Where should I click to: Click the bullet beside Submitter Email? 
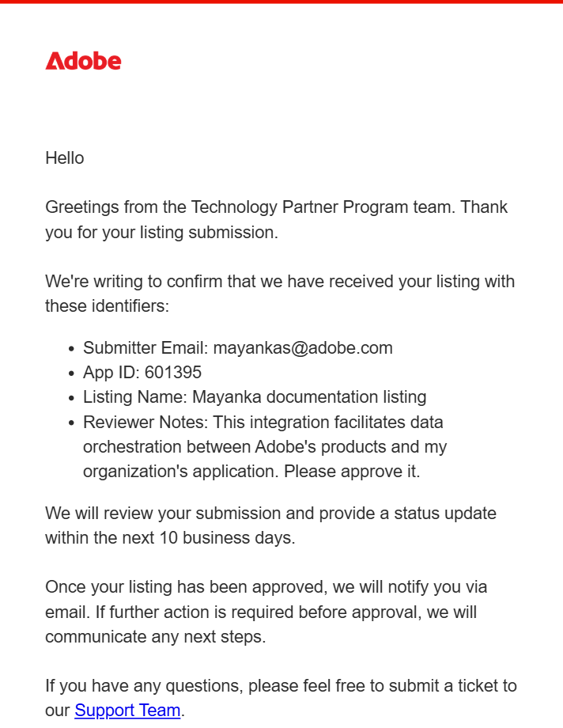pos(72,348)
